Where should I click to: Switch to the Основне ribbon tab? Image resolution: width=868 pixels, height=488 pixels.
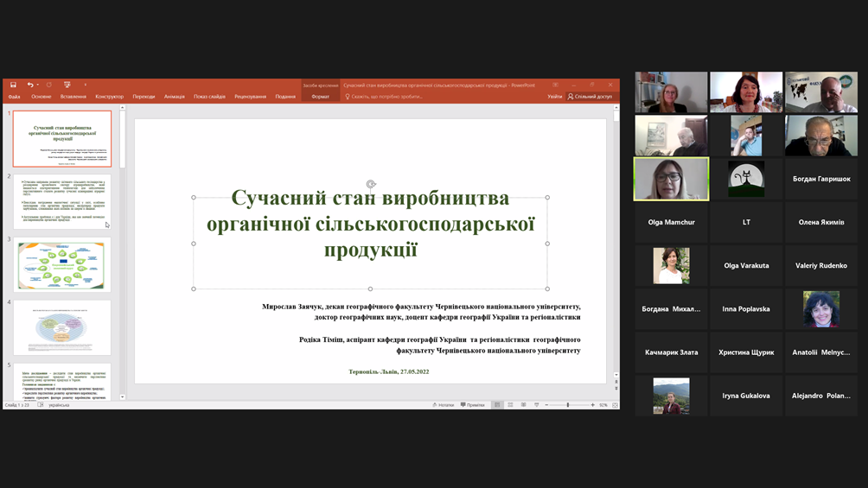coord(41,96)
